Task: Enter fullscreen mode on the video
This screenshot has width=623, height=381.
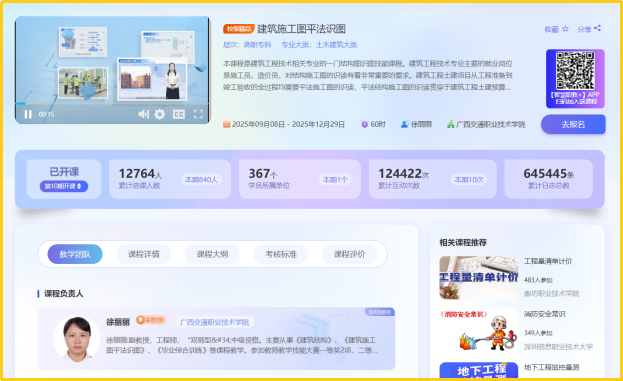Action: [198, 114]
